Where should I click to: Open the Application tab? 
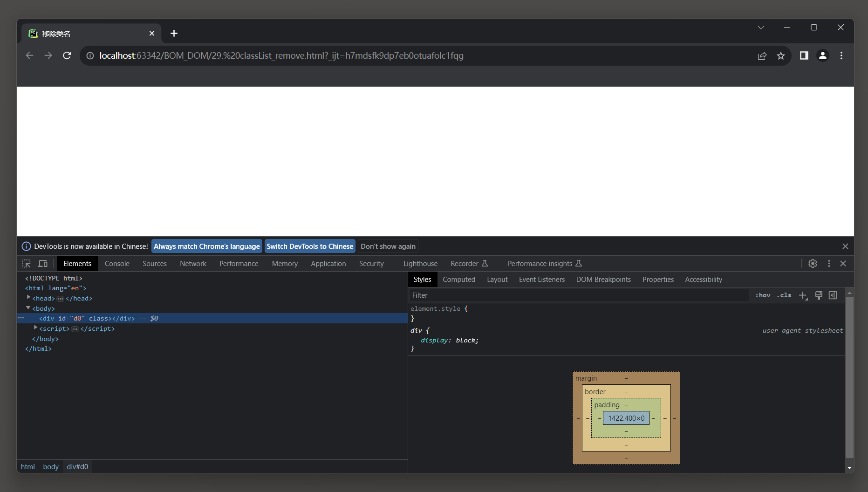(328, 264)
